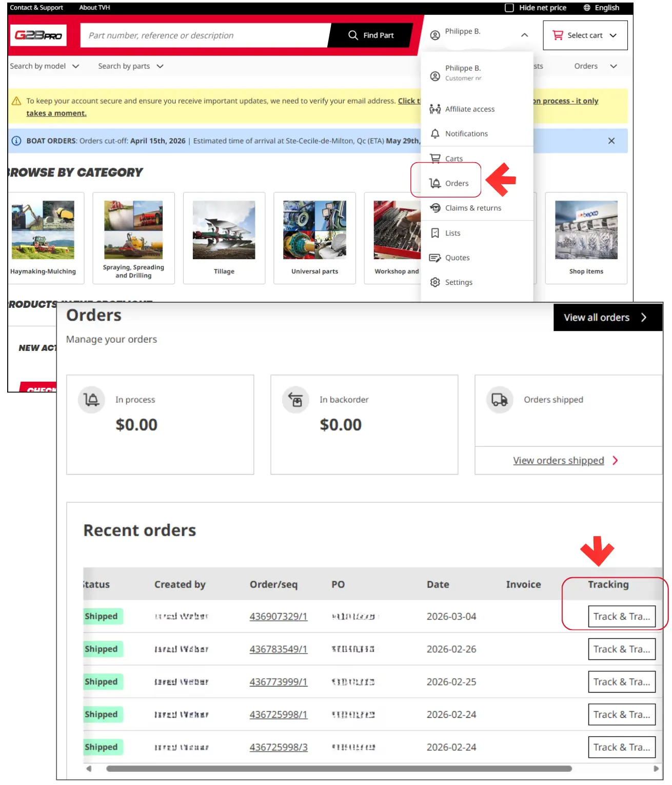Viewport: 672px width, 785px height.
Task: Click the horizontal scrollbar under Recent orders
Action: pyautogui.click(x=339, y=769)
